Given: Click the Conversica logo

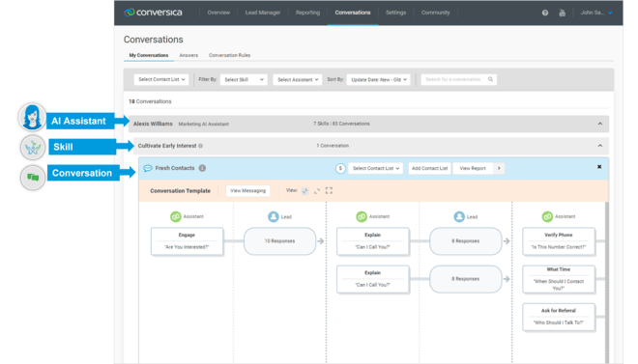Looking at the screenshot, I should tap(153, 13).
